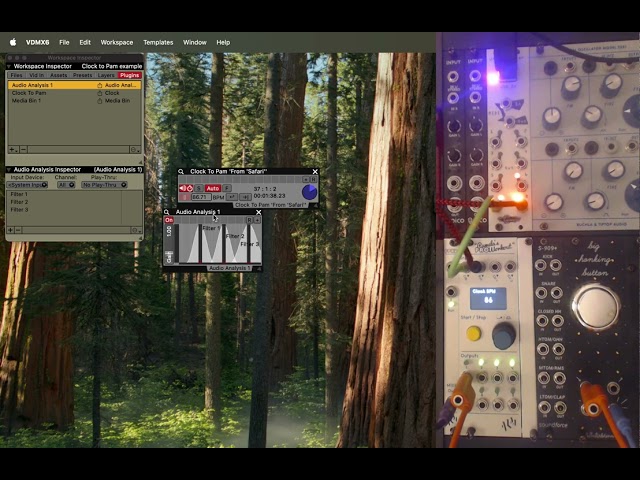Click the halve tempo button
This screenshot has height=480, width=640.
(231, 197)
